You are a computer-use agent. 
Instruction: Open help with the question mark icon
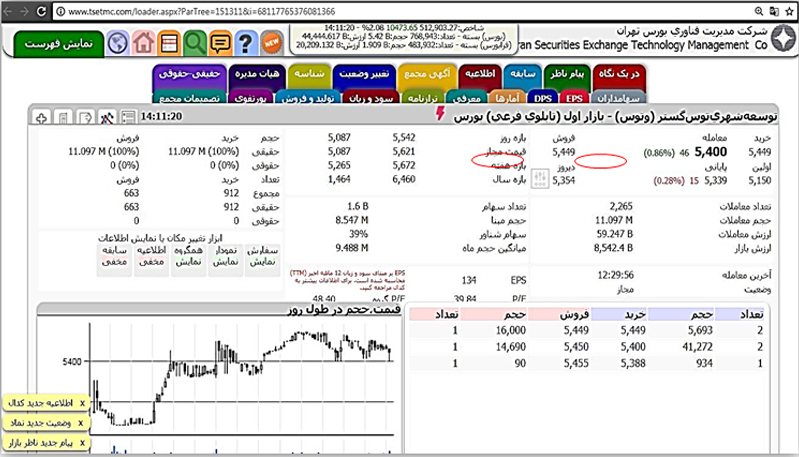(245, 44)
